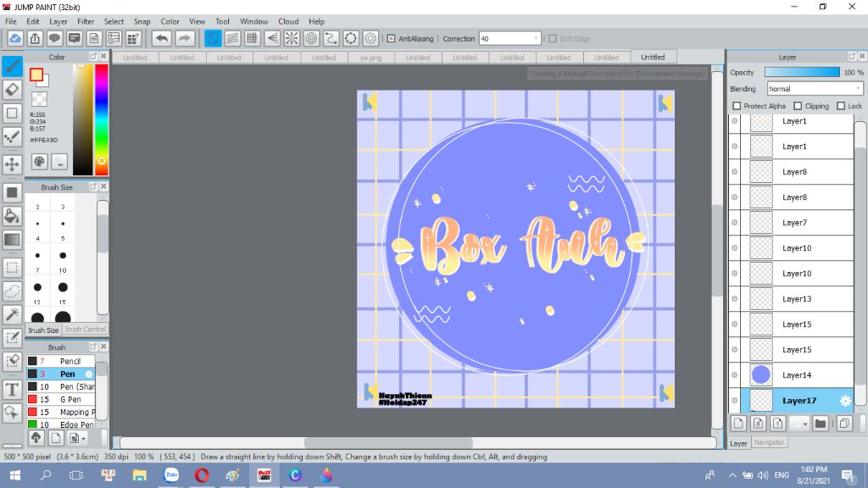Create a new layer folder
Screen dimensions: 868x488
pos(821,424)
